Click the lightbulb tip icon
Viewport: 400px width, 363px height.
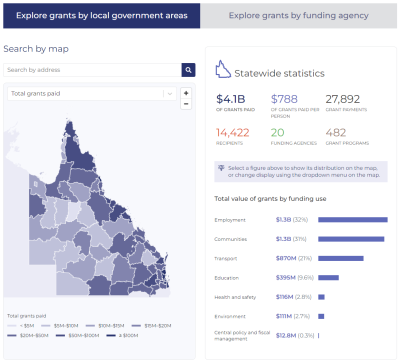click(221, 168)
